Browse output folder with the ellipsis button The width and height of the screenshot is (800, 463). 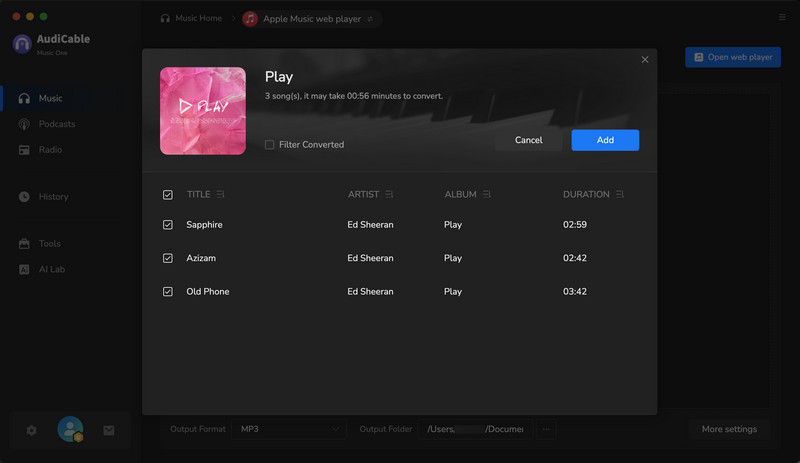click(546, 429)
